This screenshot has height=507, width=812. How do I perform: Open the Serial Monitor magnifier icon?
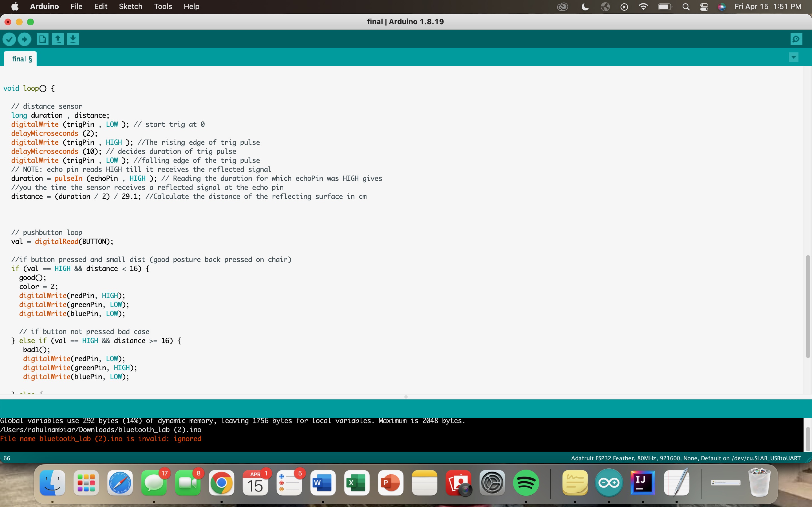tap(796, 39)
